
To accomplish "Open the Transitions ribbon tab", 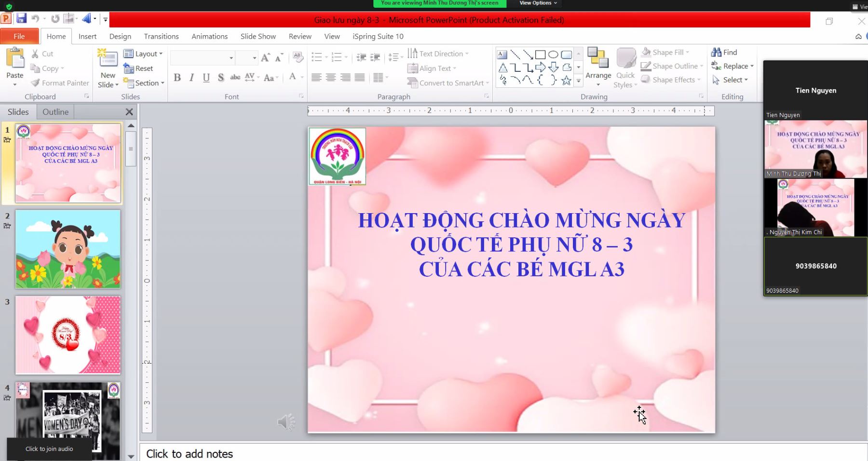I will [161, 36].
